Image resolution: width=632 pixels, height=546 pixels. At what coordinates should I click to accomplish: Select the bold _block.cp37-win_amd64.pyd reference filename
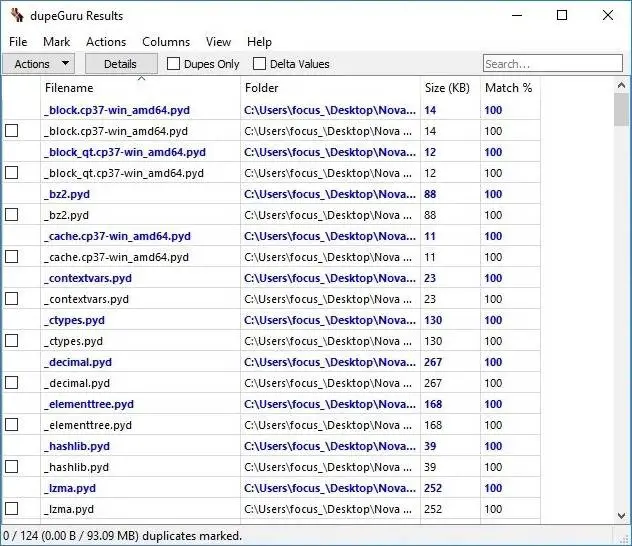click(x=117, y=110)
